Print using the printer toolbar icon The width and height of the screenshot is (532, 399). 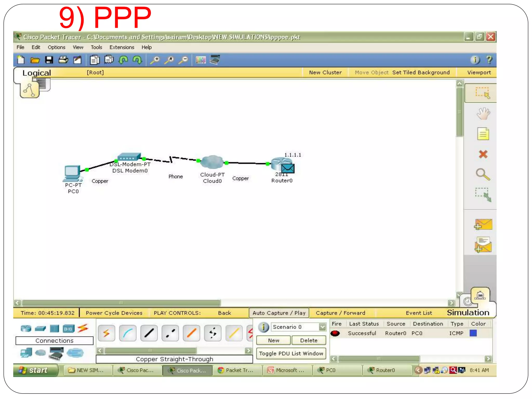tap(63, 60)
